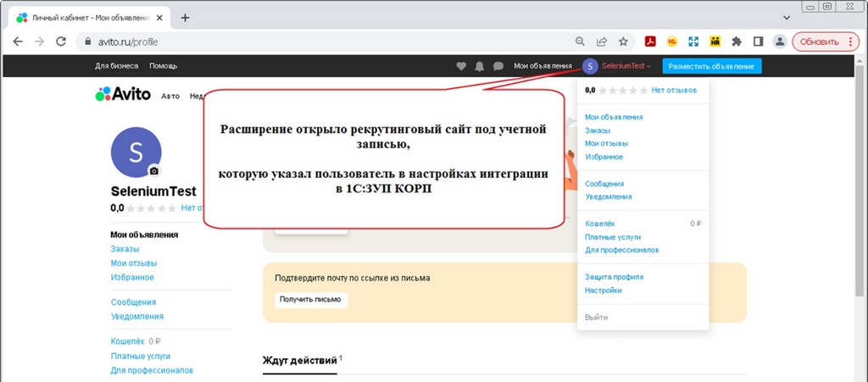Open Нет отзывов link in dropdown
868x382 pixels.
pos(674,90)
